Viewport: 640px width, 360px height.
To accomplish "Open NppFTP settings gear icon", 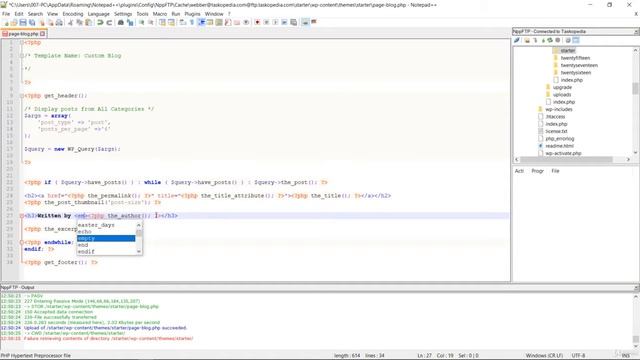I will coord(568,40).
